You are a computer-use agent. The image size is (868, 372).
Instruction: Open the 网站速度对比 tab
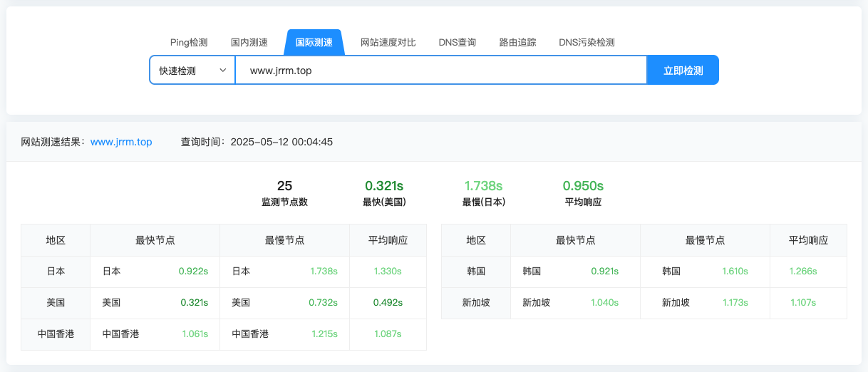388,43
